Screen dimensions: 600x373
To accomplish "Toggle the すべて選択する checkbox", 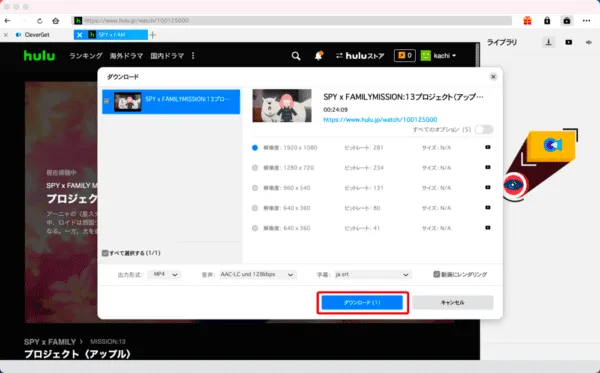I will [x=105, y=253].
